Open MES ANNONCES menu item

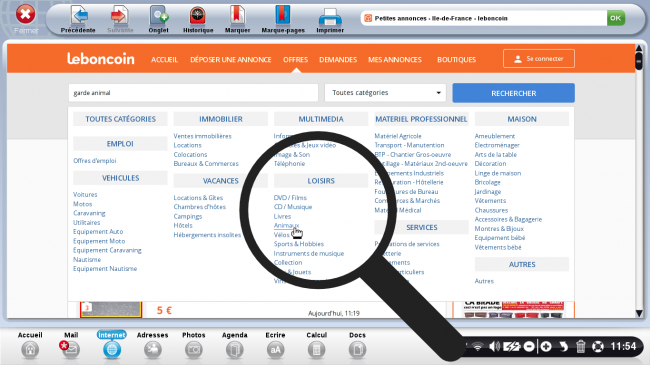pos(395,60)
